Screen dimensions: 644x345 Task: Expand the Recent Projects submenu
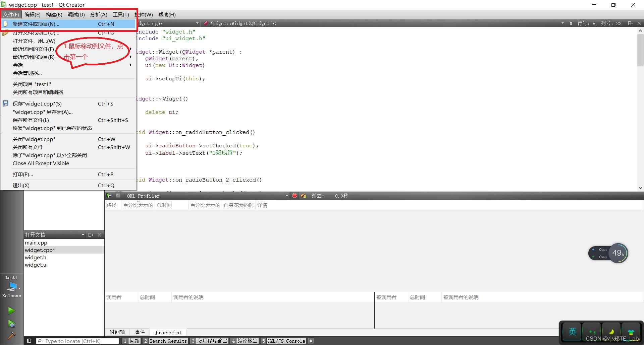click(131, 57)
